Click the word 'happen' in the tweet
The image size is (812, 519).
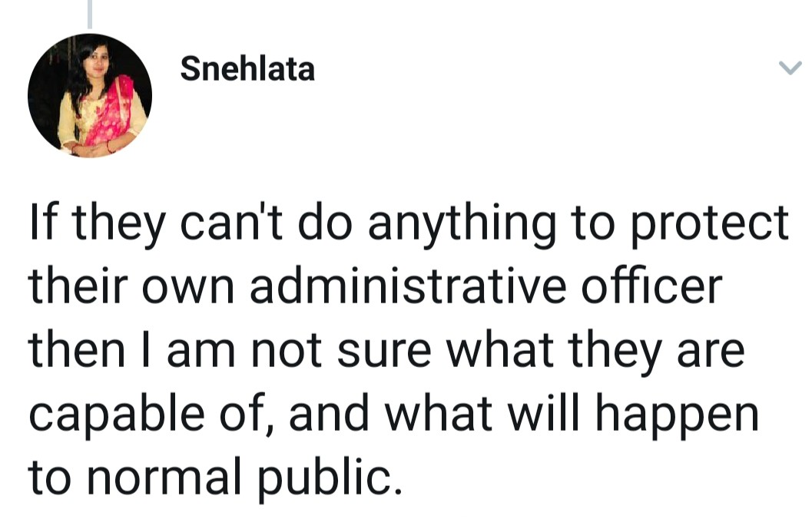click(677, 415)
